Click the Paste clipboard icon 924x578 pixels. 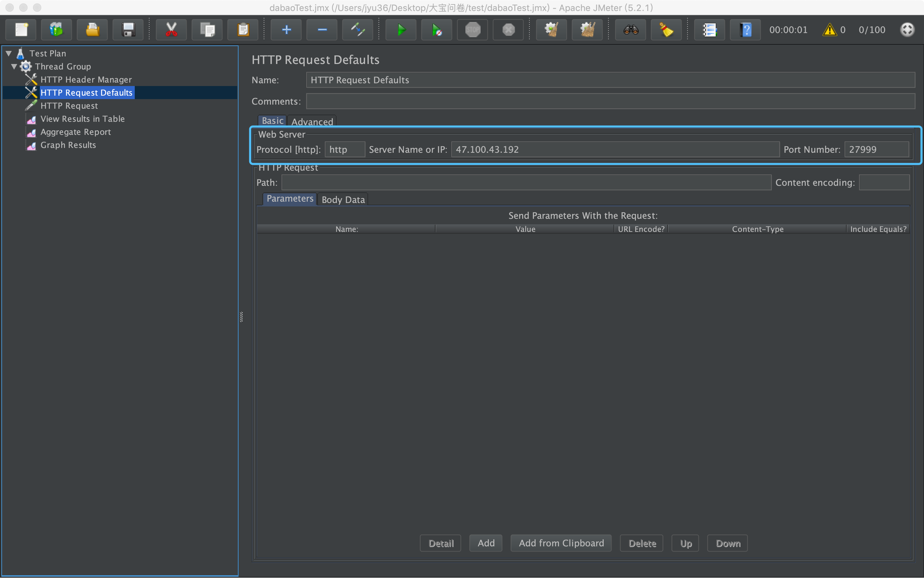click(x=243, y=30)
